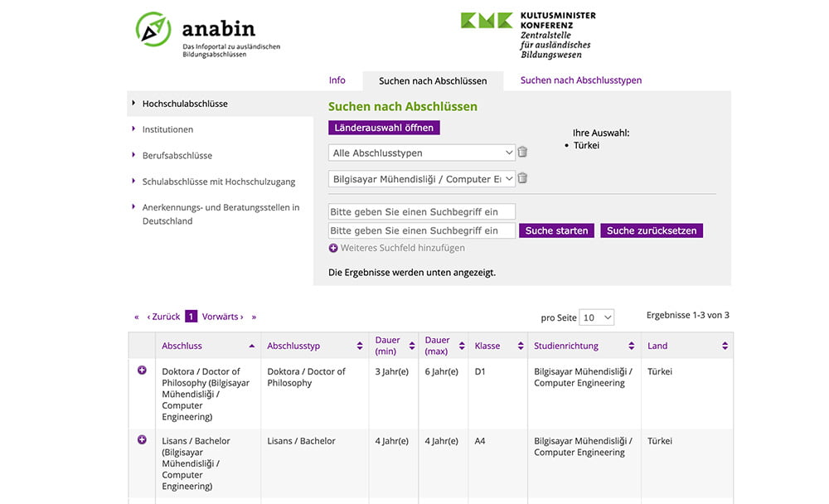Screen dimensions: 829x504
Task: Expand the Lisans / Bachelor row plus icon
Action: [142, 440]
